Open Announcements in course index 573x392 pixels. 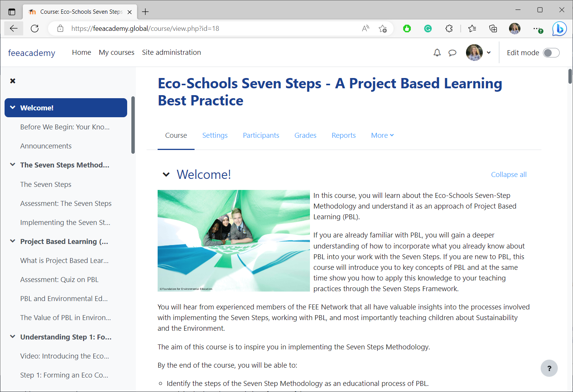46,146
